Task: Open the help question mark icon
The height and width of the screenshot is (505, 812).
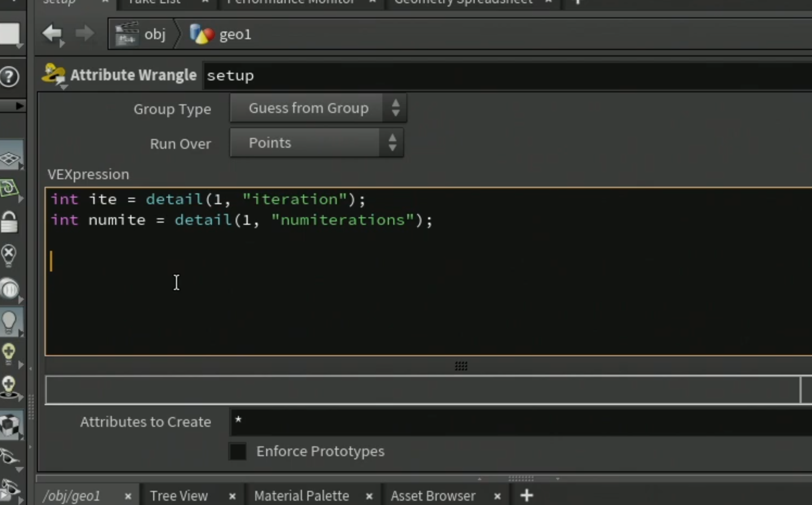Action: coord(9,77)
